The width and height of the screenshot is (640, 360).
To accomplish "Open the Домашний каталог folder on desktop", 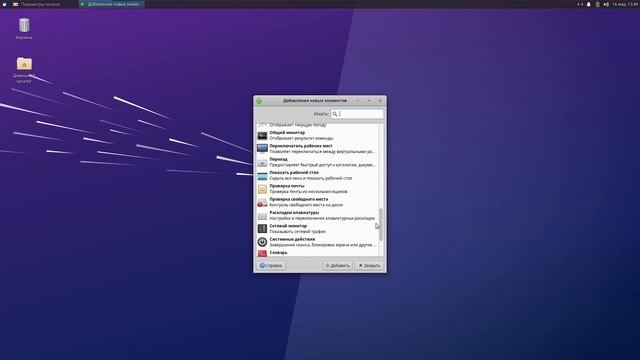I will pos(24,64).
